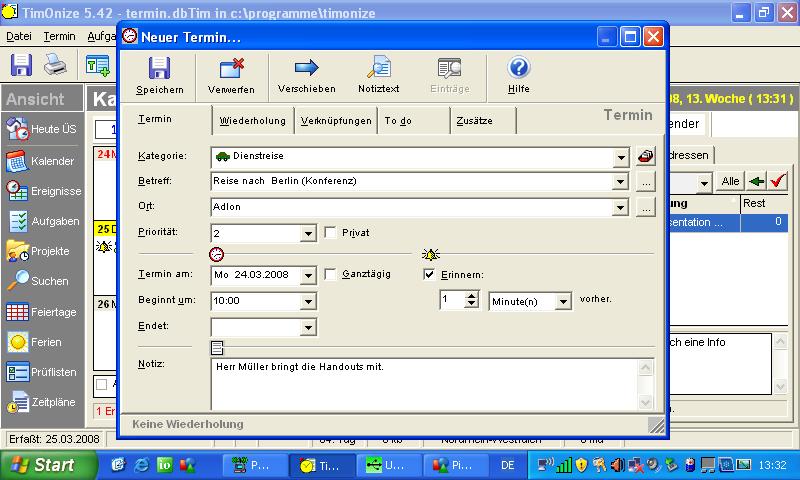Uncheck the Erinnern checkbox
The width and height of the screenshot is (800, 480).
coord(430,274)
